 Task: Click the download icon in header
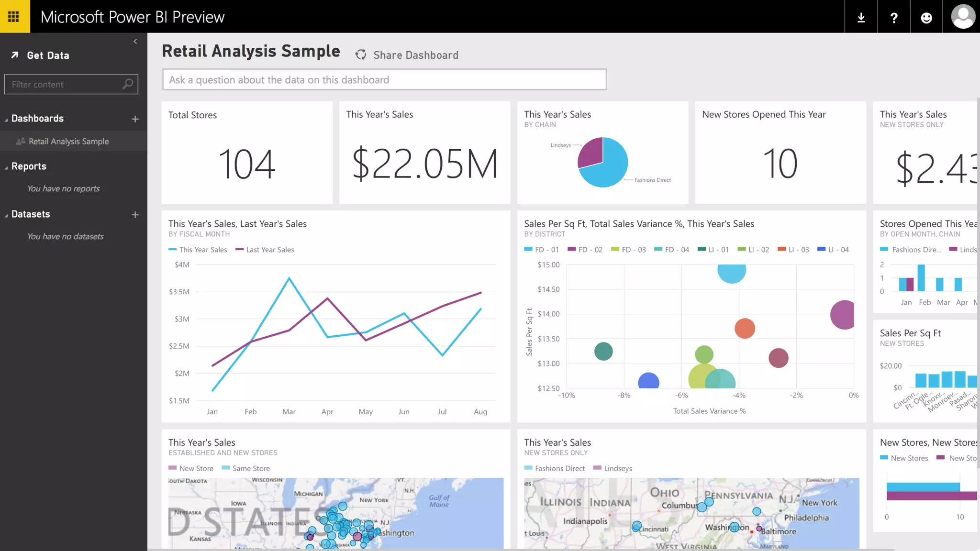(x=861, y=18)
